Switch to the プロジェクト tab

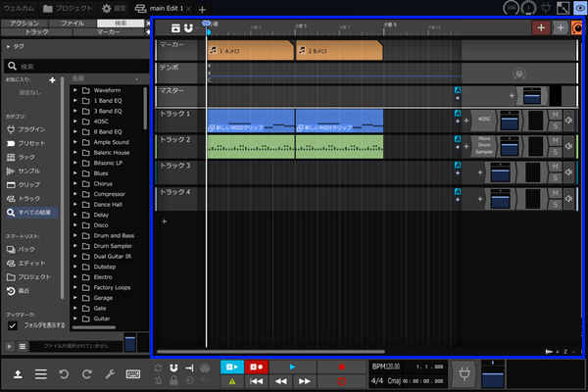pyautogui.click(x=66, y=8)
